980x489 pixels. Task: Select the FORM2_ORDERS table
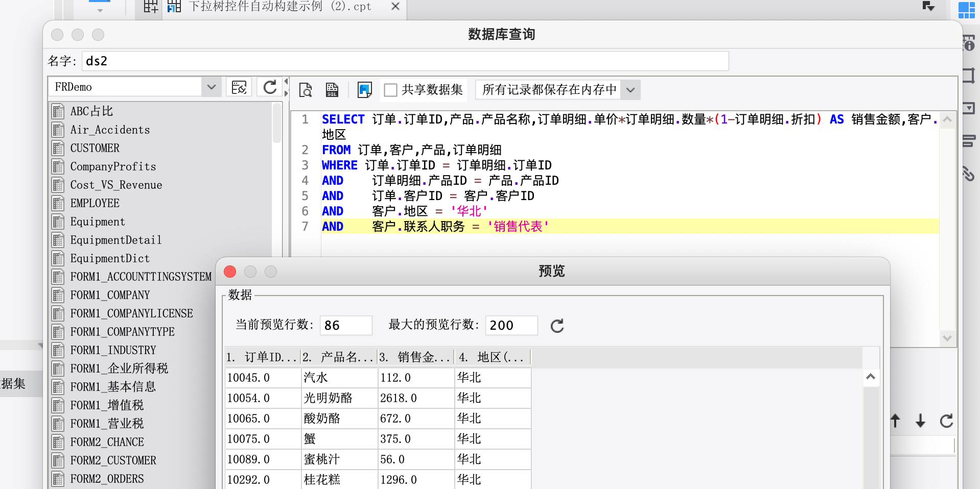coord(133,479)
